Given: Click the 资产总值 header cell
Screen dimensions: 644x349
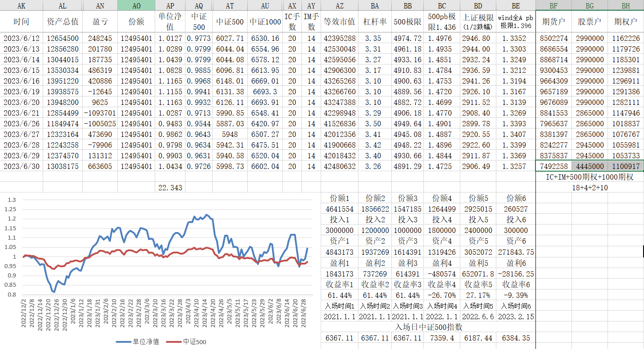Looking at the screenshot, I should coord(63,21).
